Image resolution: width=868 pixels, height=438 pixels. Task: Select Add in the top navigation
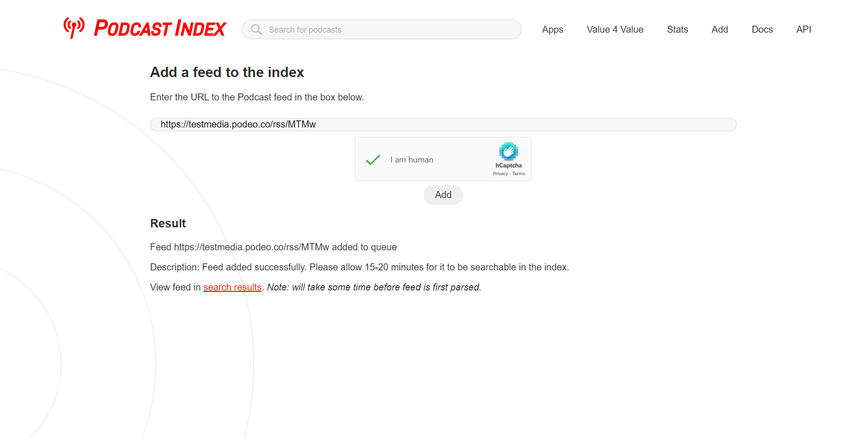720,29
